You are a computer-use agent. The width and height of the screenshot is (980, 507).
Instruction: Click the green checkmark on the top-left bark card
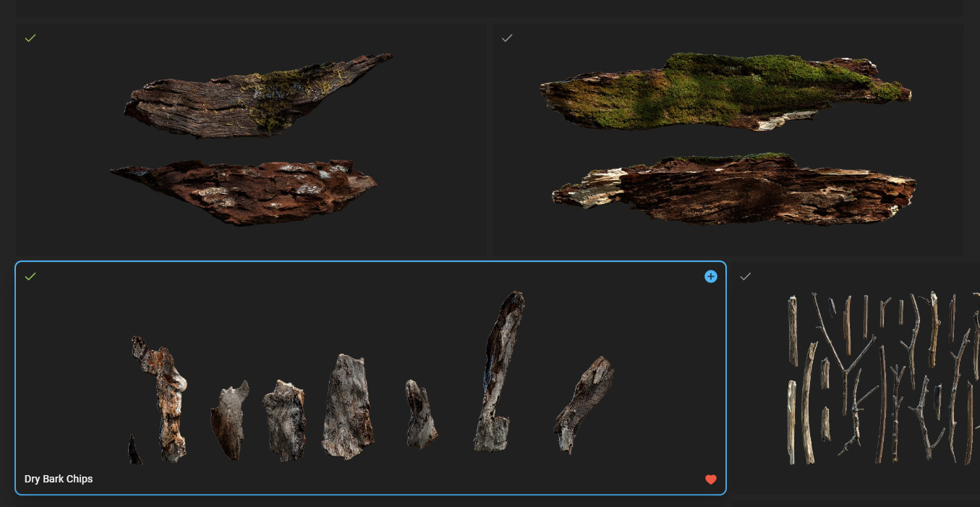30,38
